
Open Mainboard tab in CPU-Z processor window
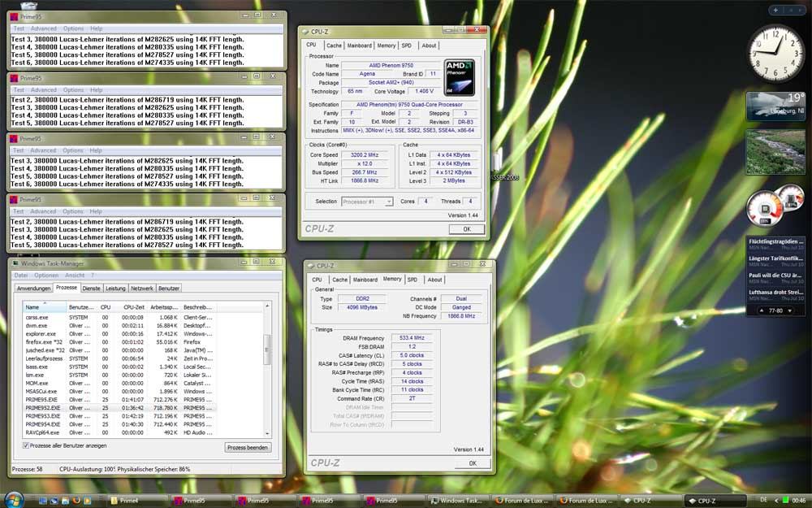(360, 46)
